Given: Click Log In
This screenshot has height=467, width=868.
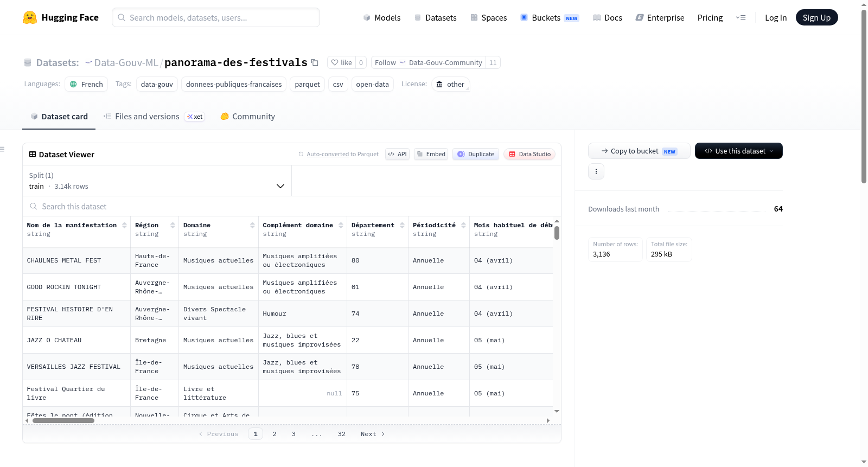Looking at the screenshot, I should coord(775,17).
